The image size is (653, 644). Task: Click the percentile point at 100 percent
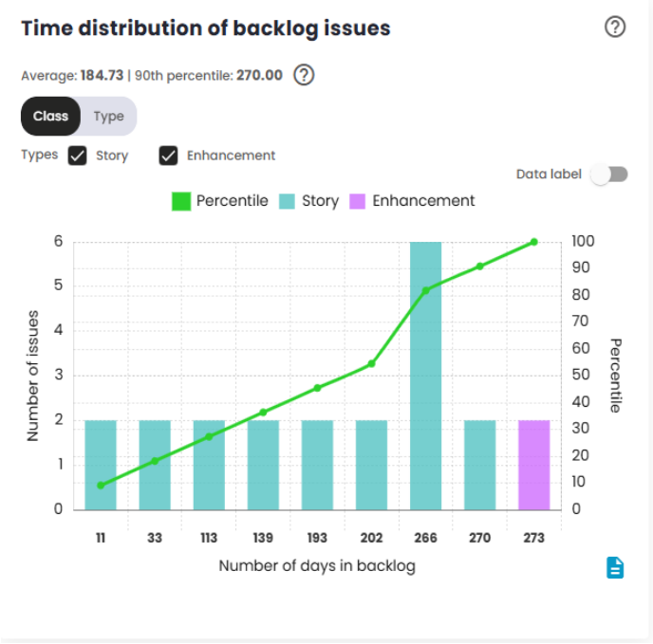pos(534,242)
